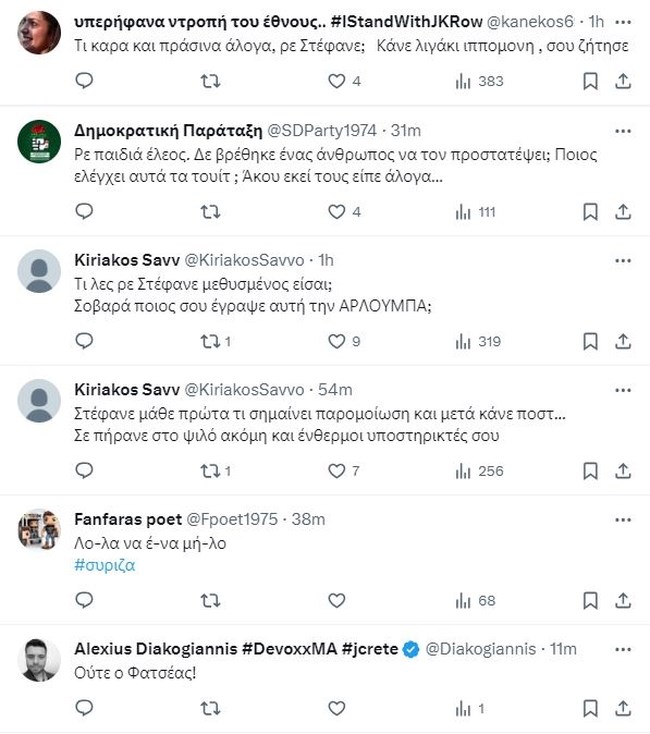Reply to the Fanfaras poet tweet
This screenshot has width=650, height=734.
coord(84,600)
